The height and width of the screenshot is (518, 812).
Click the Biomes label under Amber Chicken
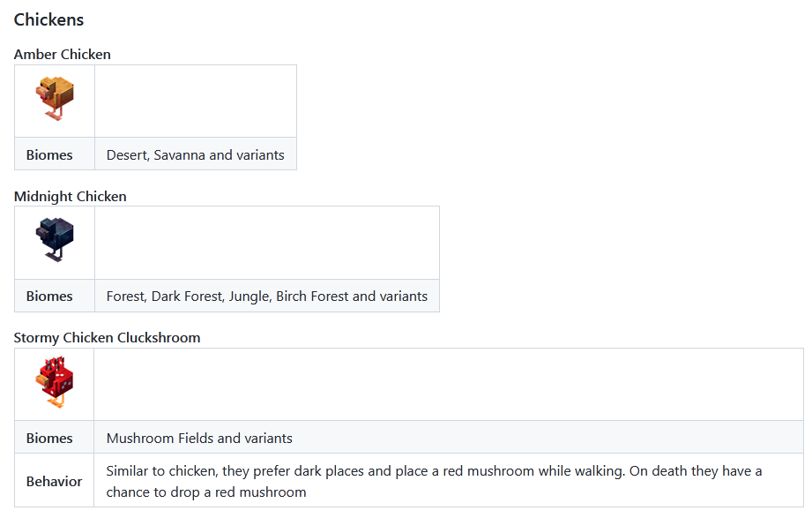[49, 155]
